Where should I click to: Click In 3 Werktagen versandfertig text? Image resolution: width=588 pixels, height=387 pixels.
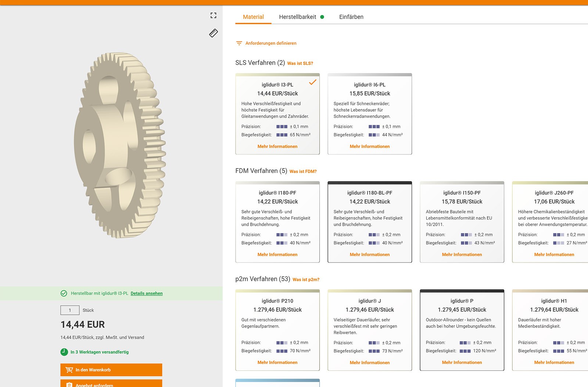[x=100, y=352]
